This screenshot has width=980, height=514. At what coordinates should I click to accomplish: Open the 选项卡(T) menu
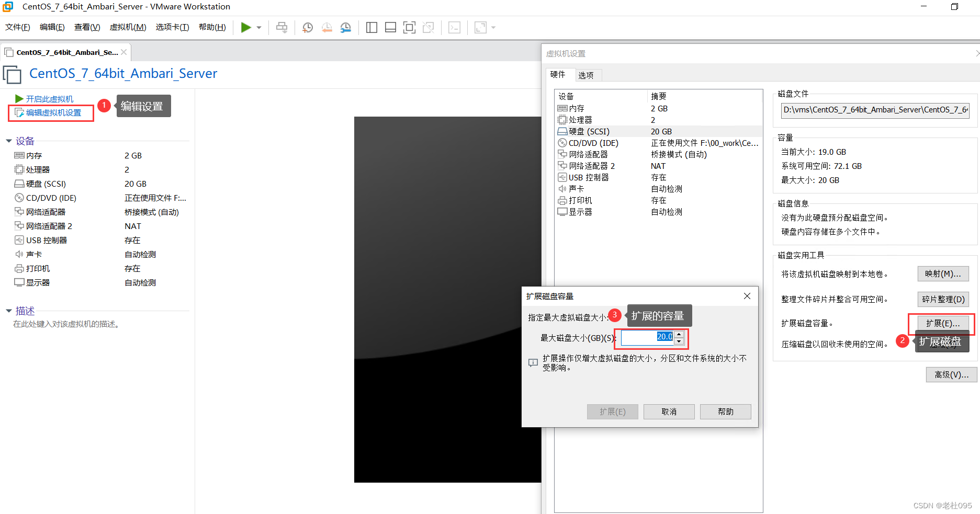pos(172,27)
